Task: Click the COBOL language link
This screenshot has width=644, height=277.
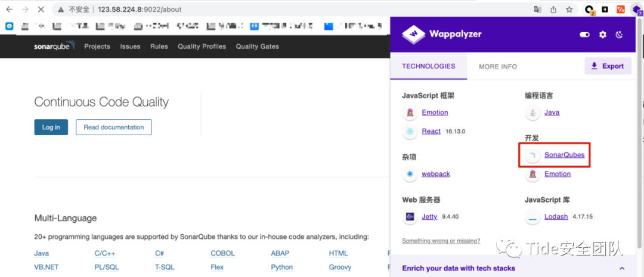Action: (223, 254)
